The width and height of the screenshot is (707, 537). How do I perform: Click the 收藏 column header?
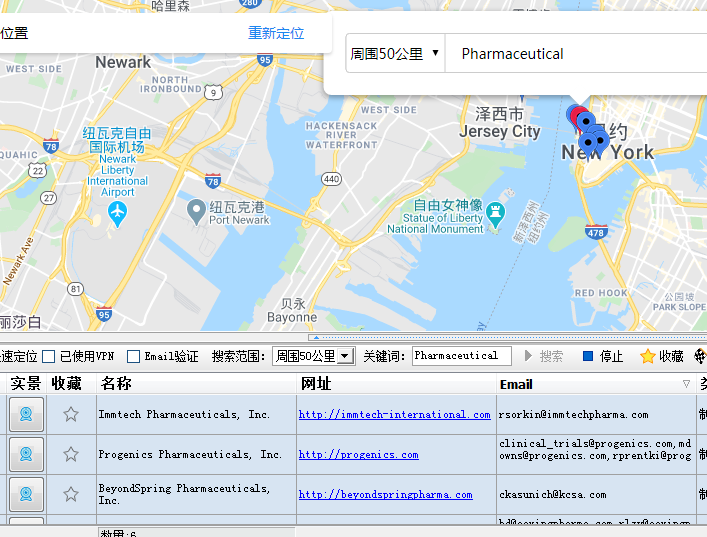pos(71,384)
